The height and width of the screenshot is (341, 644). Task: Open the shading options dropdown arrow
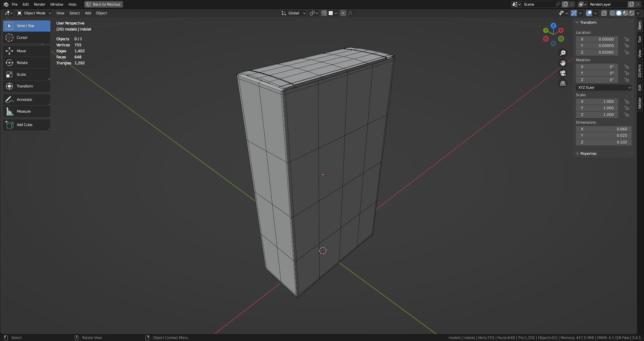click(x=638, y=13)
